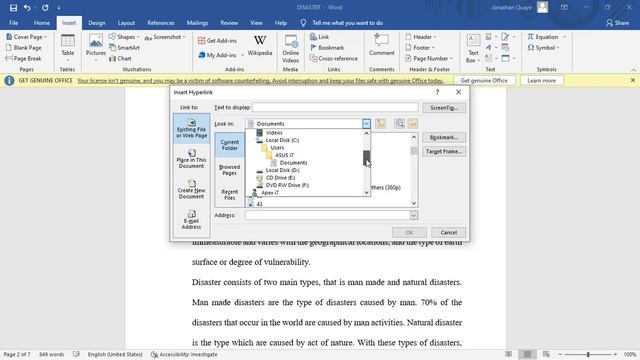Switch to the Home tab

[42, 23]
